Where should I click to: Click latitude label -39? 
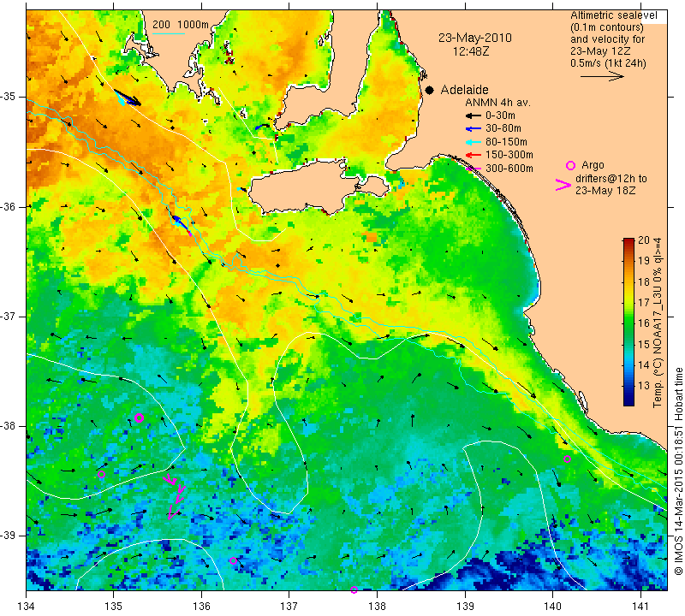coord(9,536)
